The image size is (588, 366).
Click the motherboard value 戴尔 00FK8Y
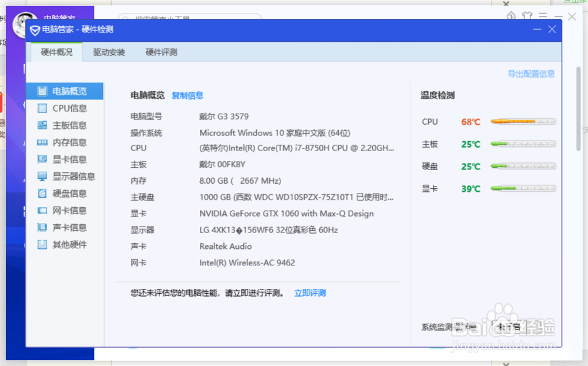point(222,164)
